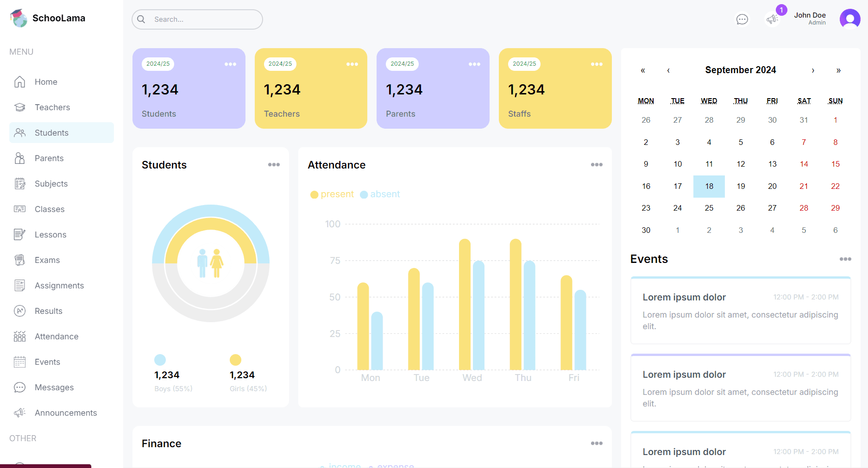The image size is (868, 468).
Task: Open John Doe's profile avatar
Action: (x=849, y=19)
